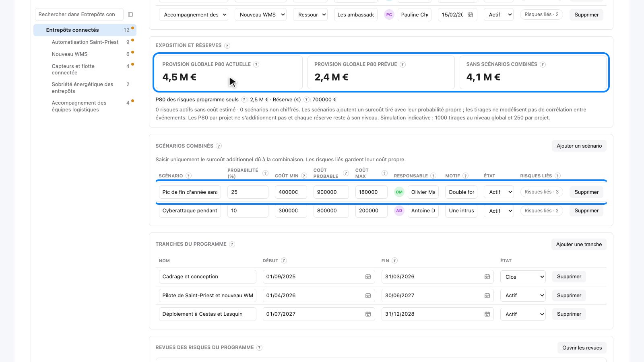Open the 'Accompagnement des' project dropdown
The width and height of the screenshot is (644, 362).
[x=194, y=15]
